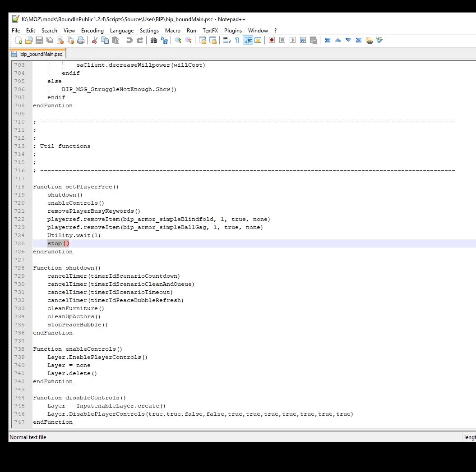Open the File menu
The height and width of the screenshot is (472, 476).
click(x=16, y=30)
